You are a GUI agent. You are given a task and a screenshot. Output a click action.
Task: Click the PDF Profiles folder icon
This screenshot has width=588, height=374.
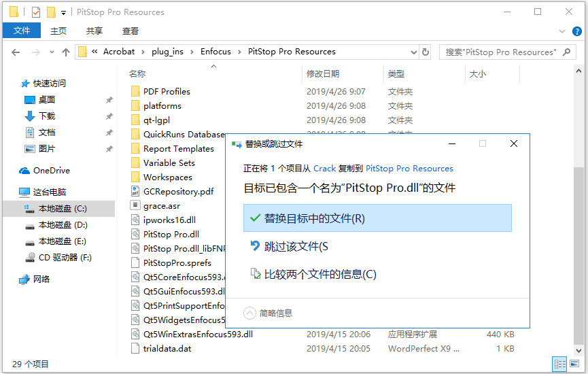pos(135,92)
